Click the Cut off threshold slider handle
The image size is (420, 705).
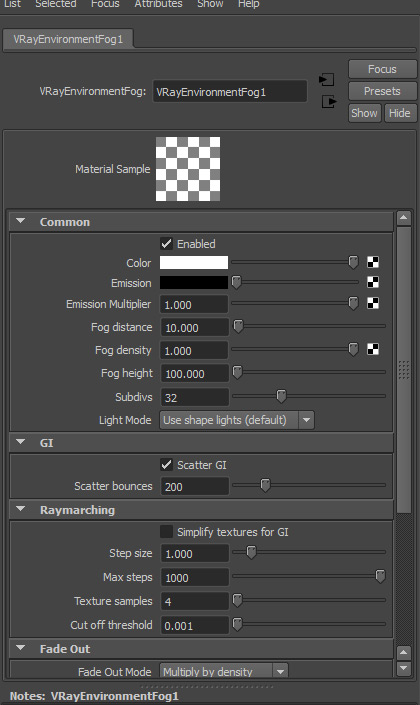[x=237, y=624]
